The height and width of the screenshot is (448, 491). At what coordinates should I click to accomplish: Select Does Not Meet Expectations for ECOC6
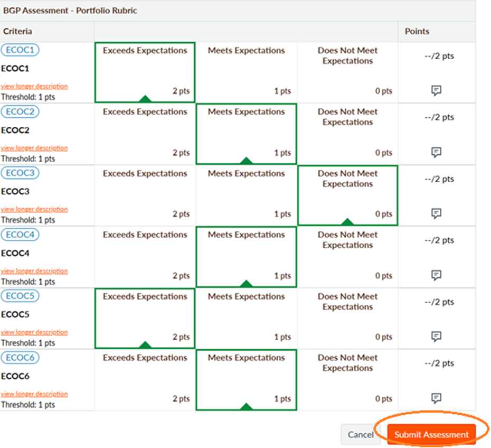[347, 379]
